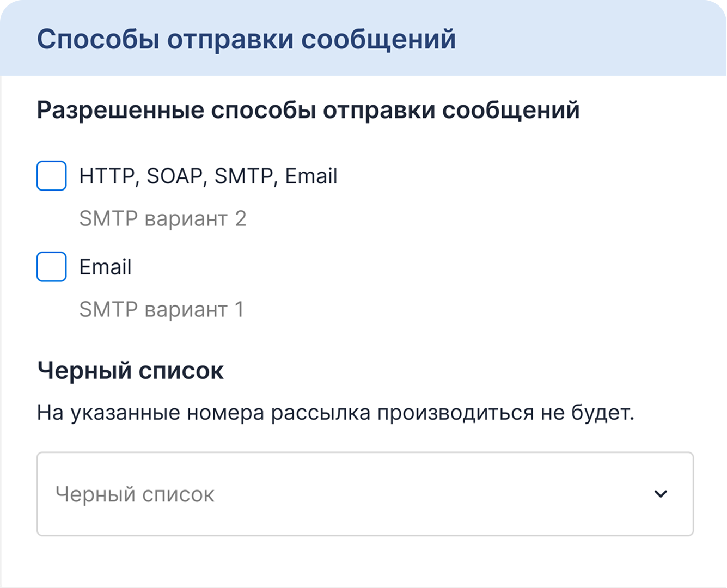The width and height of the screenshot is (727, 588).
Task: Select the 'SMTP вариант 1' description text
Action: 161,310
